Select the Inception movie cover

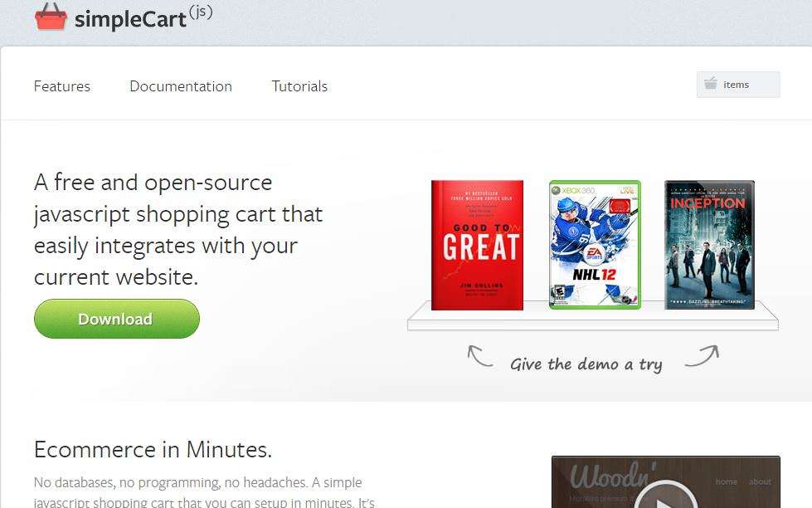tap(709, 245)
